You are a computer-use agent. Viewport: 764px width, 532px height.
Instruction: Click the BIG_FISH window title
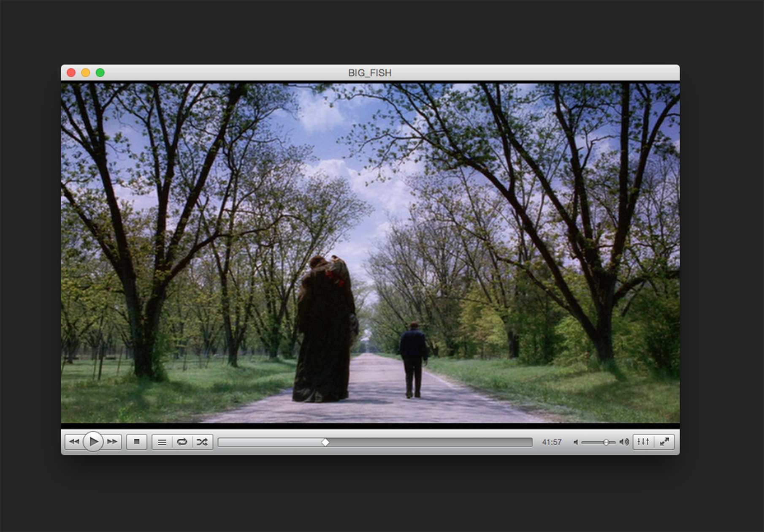coord(370,73)
